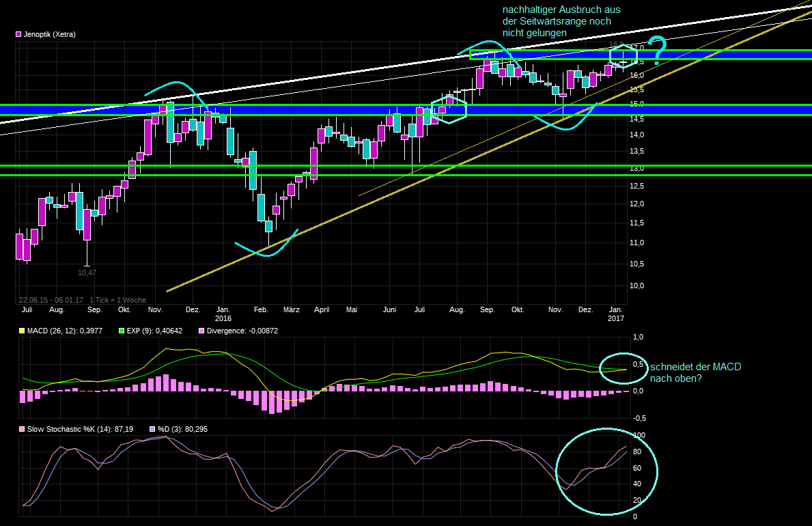The image size is (812, 526).
Task: Click the '22.06.15 - 06.01.17' date range label
Action: (51, 300)
